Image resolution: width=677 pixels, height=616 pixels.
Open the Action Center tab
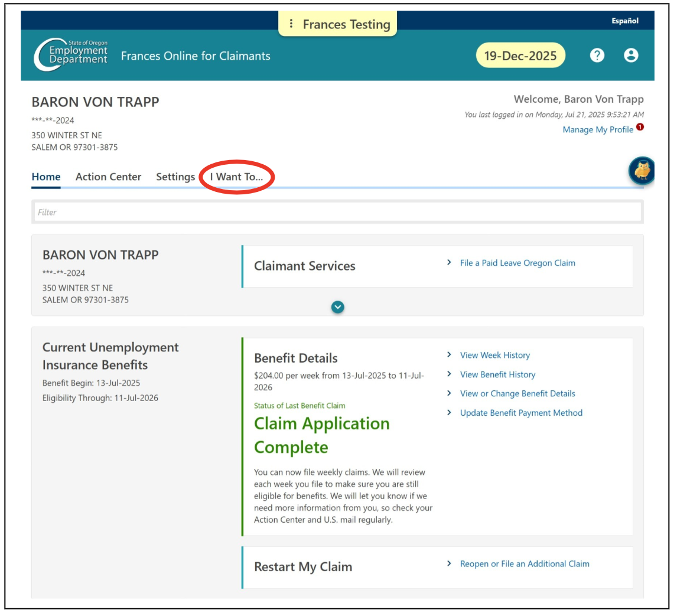108,177
